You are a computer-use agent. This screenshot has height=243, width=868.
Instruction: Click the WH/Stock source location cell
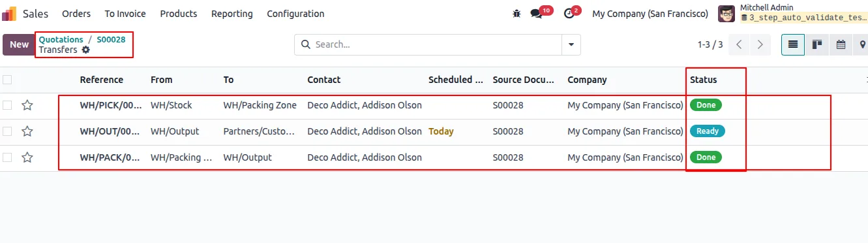172,105
